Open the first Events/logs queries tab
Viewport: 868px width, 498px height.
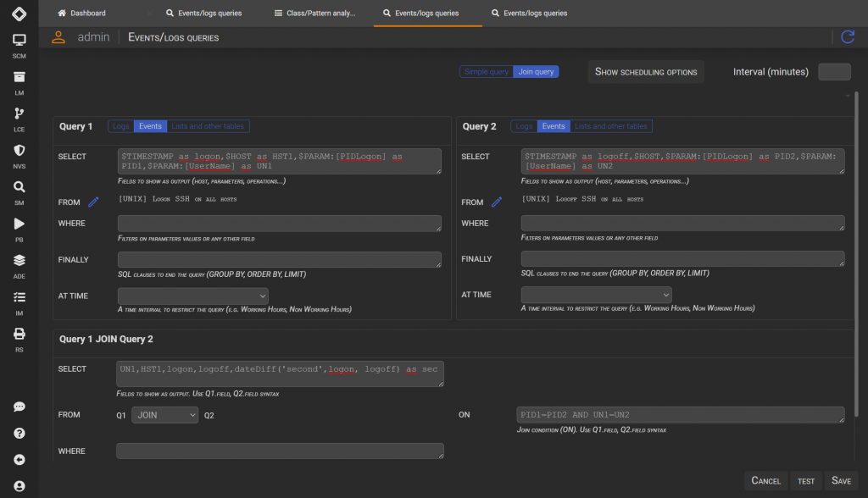(x=204, y=14)
